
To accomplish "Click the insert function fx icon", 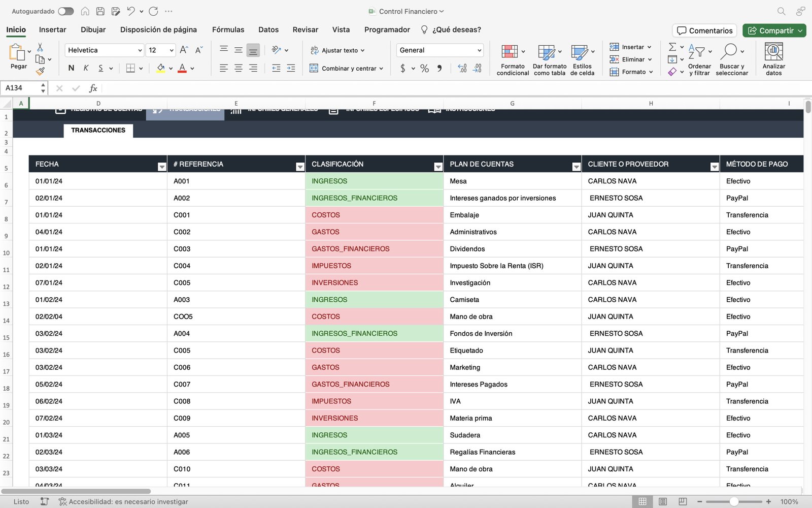I will 93,88.
